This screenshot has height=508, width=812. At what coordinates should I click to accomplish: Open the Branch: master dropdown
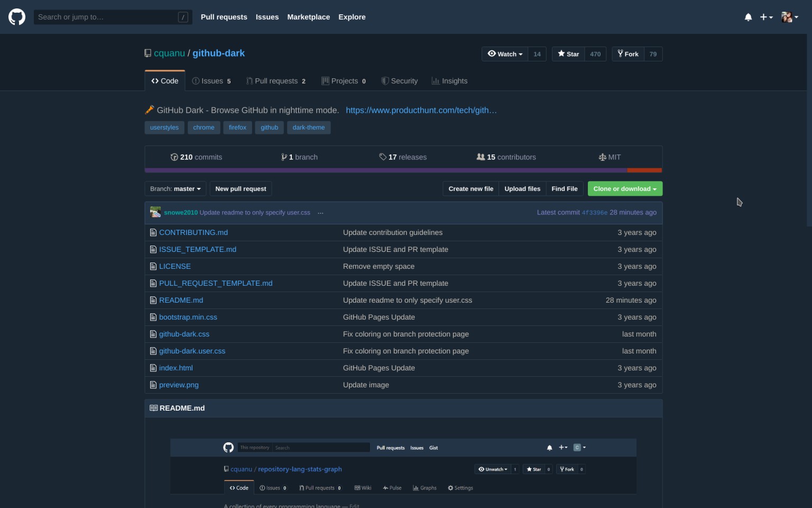coord(175,188)
